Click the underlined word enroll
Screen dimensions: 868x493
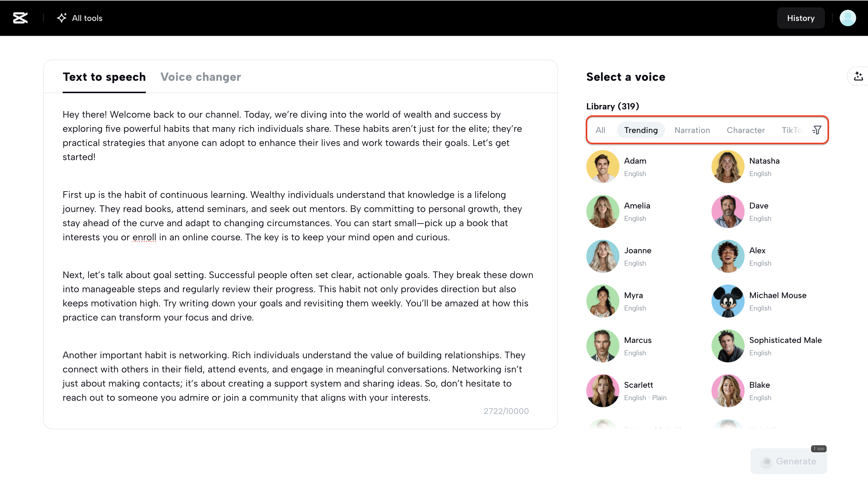[144, 237]
